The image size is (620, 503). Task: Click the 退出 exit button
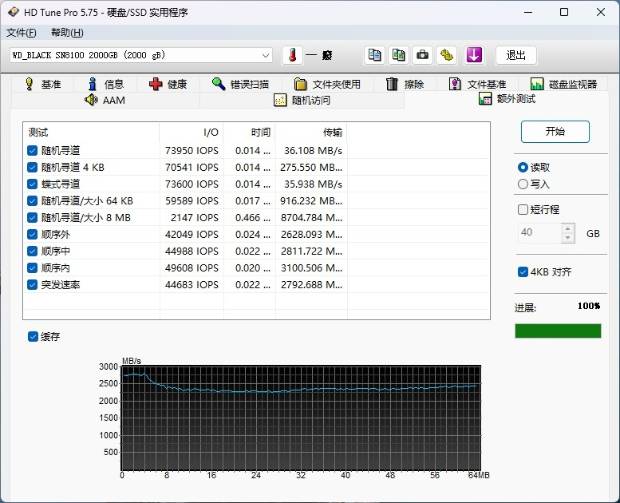(516, 55)
